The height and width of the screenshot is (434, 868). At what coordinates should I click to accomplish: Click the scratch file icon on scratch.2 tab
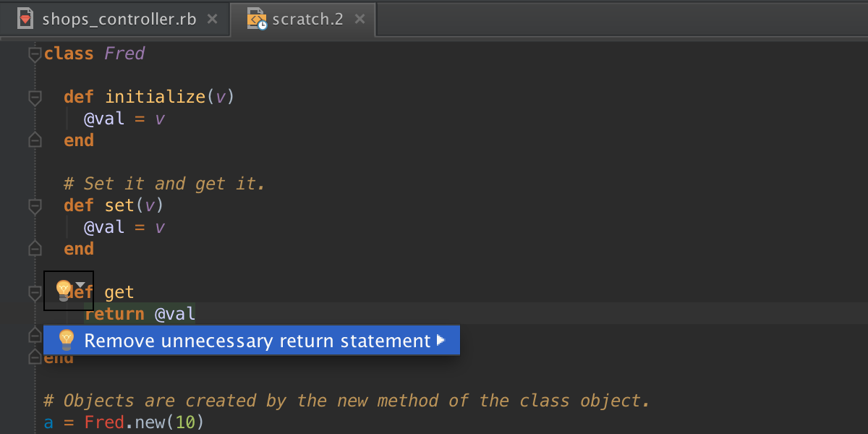pos(257,20)
